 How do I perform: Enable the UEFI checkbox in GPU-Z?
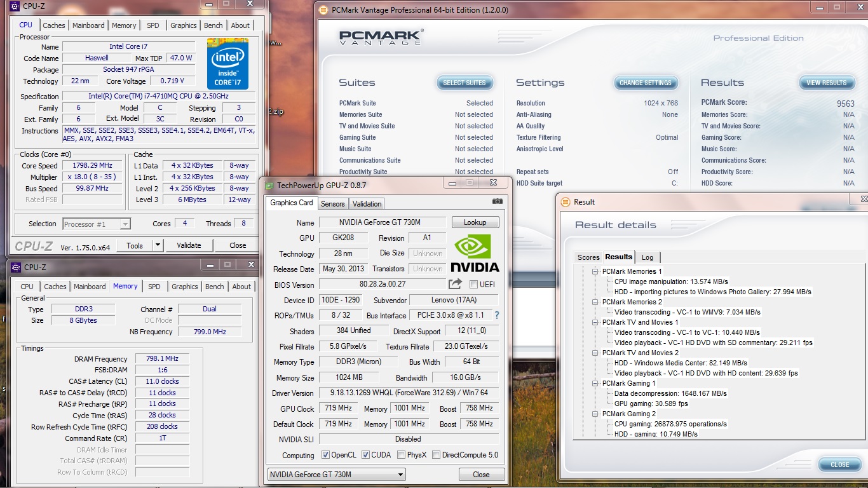pyautogui.click(x=473, y=285)
